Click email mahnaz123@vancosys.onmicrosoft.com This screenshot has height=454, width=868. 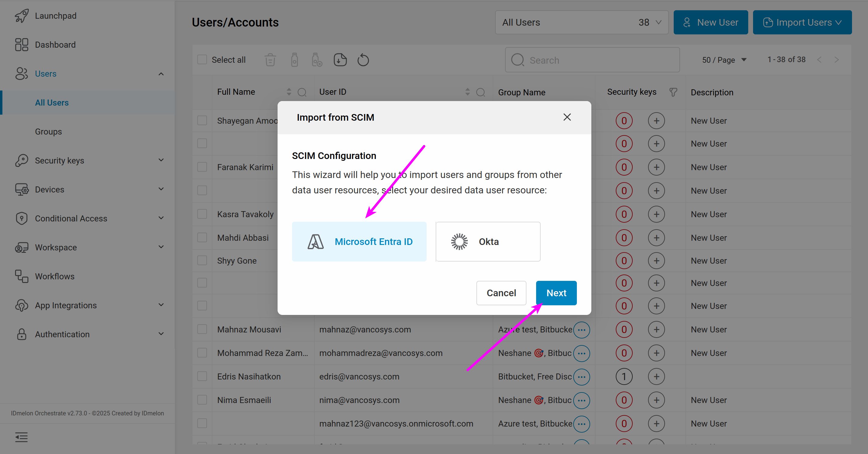pyautogui.click(x=396, y=424)
